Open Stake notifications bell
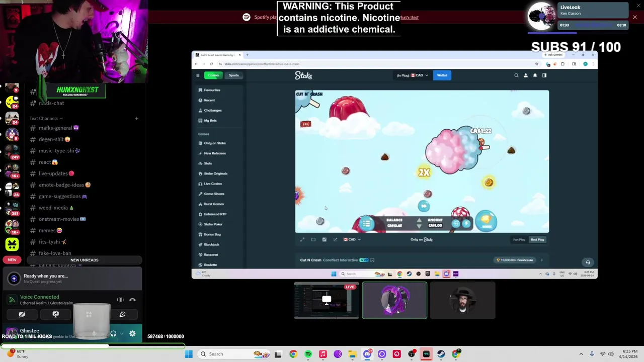The width and height of the screenshot is (644, 362). click(535, 75)
